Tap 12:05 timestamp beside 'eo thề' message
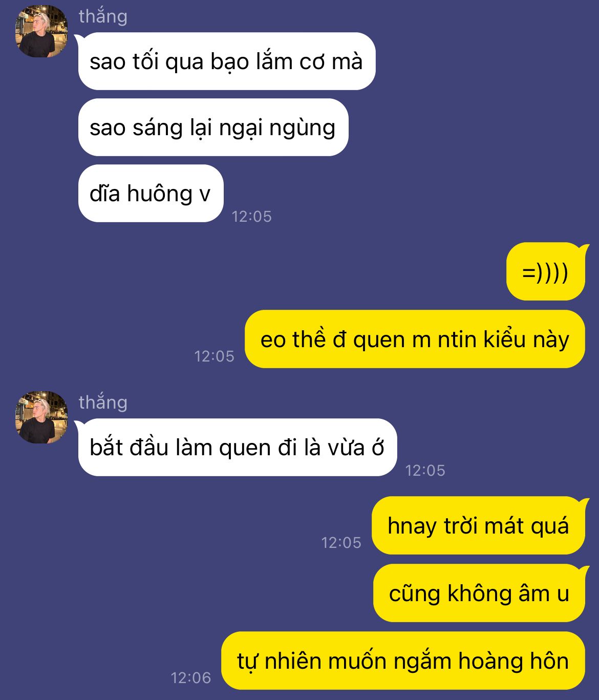Image resolution: width=599 pixels, height=700 pixels. (x=214, y=356)
